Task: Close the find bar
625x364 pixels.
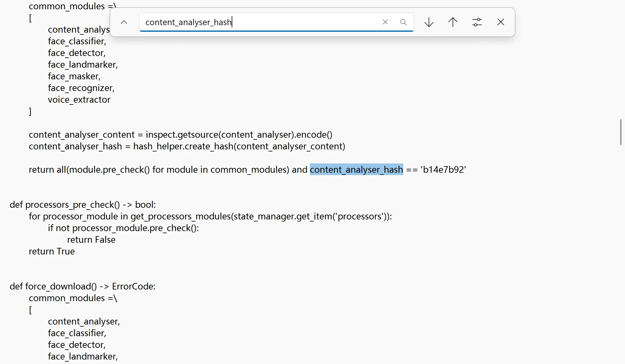Action: point(501,22)
